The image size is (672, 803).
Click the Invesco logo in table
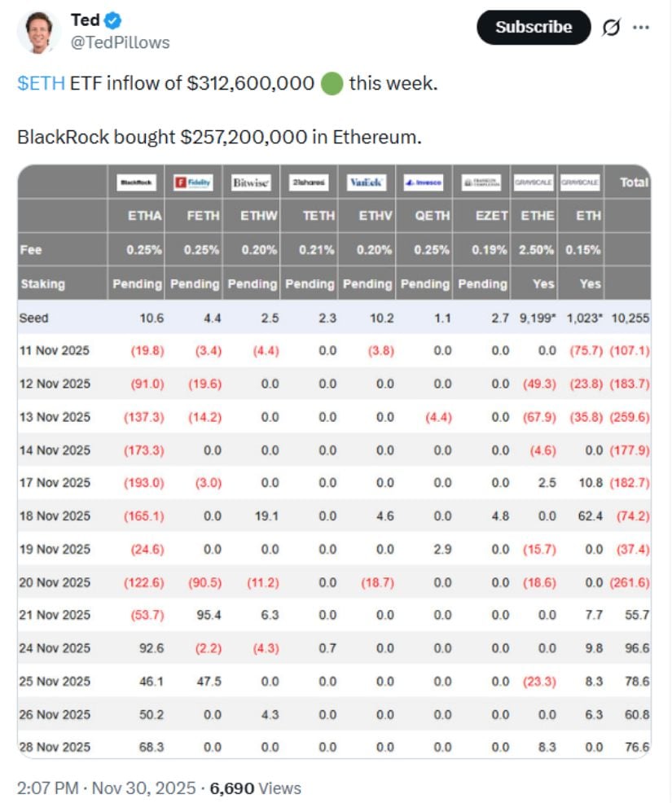(x=424, y=183)
